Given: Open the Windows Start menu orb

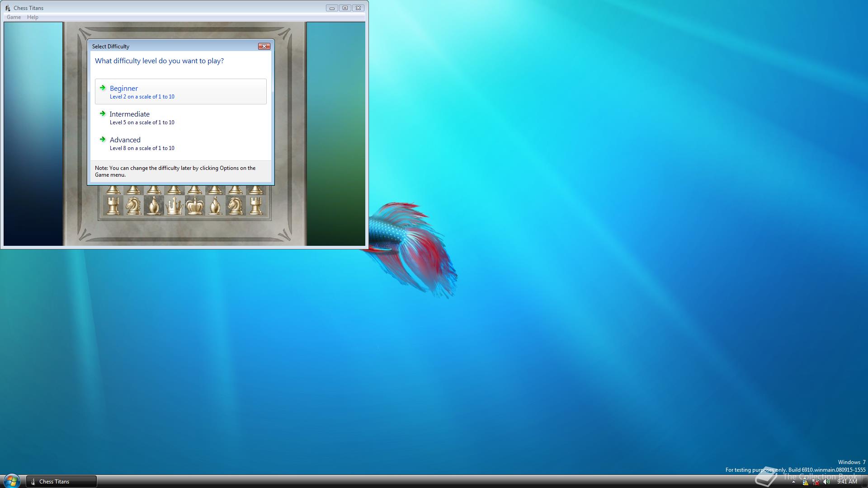Looking at the screenshot, I should point(11,481).
